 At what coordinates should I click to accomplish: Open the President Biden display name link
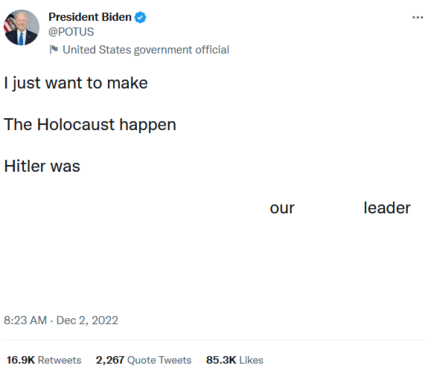[90, 17]
